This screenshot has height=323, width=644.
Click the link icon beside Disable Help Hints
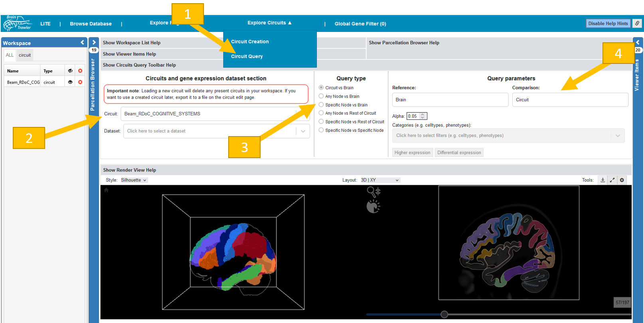(637, 24)
